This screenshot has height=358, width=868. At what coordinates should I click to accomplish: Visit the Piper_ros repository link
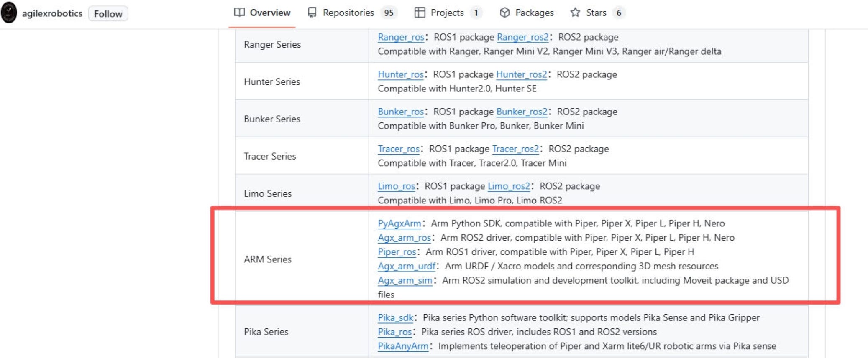(x=397, y=252)
